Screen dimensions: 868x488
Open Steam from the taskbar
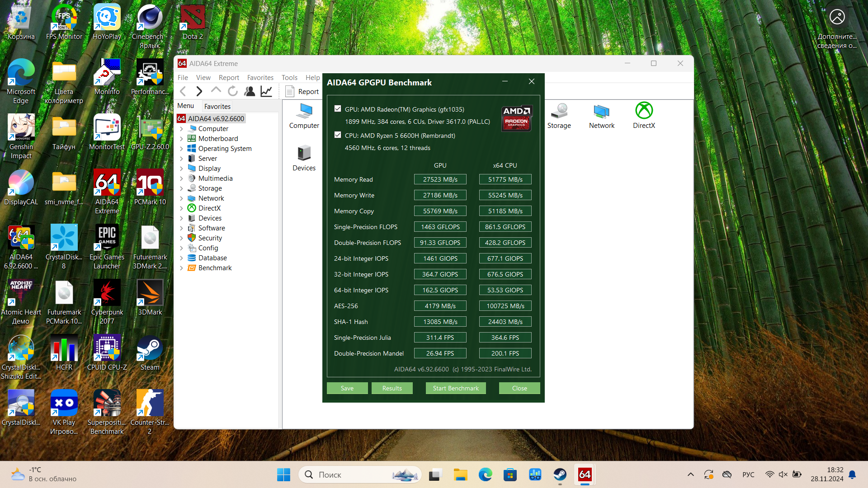(x=560, y=474)
